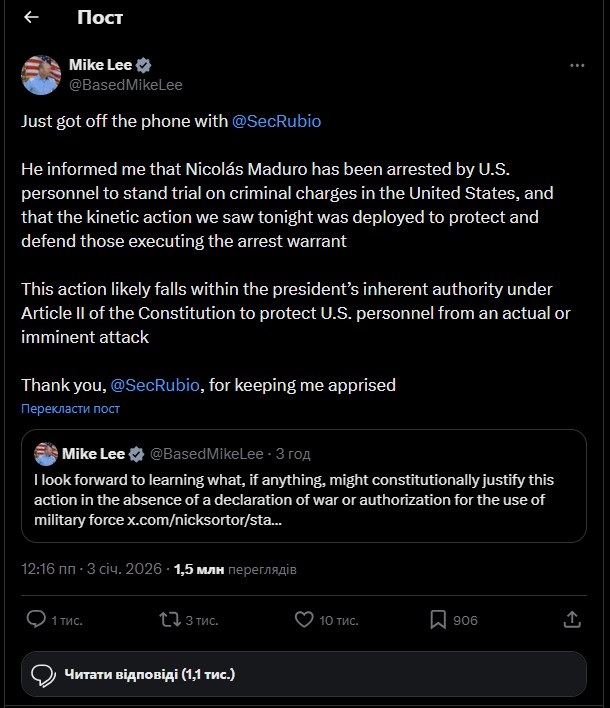Click the avatar inside the quoted post
Viewport: 610px width, 708px height.
click(46, 454)
